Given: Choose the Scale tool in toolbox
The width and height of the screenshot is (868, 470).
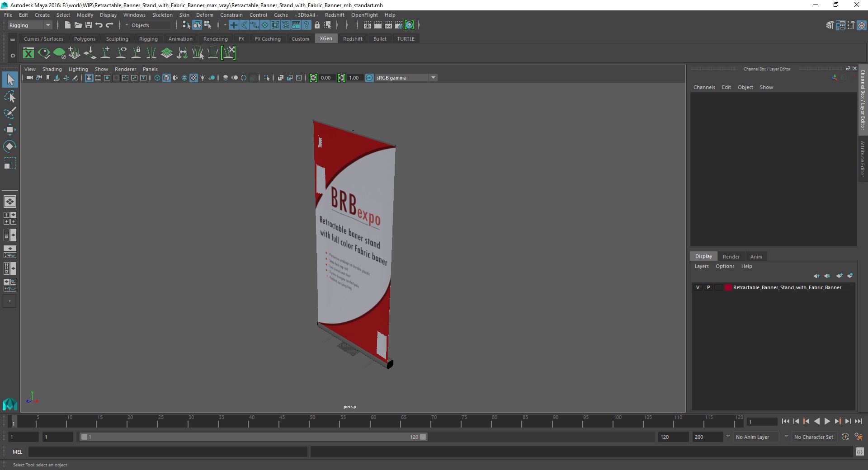Looking at the screenshot, I should (x=10, y=163).
